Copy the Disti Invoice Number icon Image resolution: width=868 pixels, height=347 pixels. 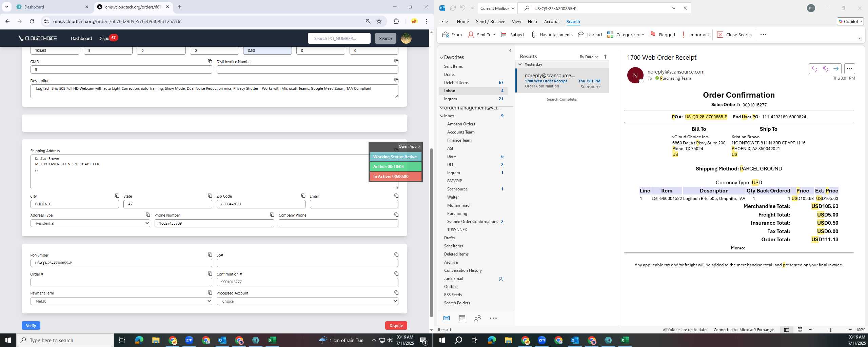coord(396,61)
